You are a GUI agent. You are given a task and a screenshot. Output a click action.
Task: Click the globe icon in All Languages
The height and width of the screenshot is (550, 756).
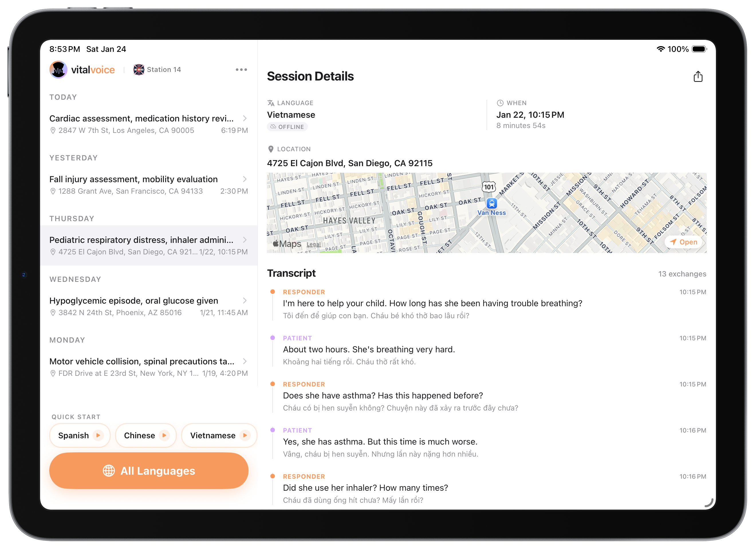(109, 471)
